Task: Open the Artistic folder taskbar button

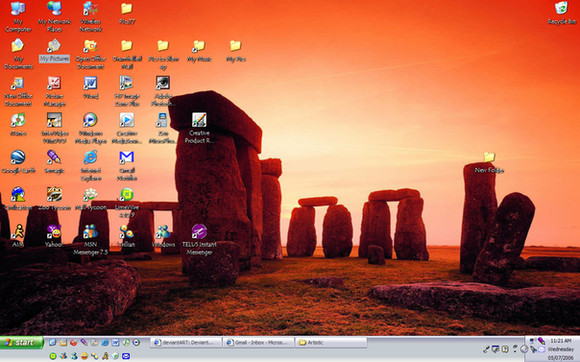Action: (x=331, y=342)
